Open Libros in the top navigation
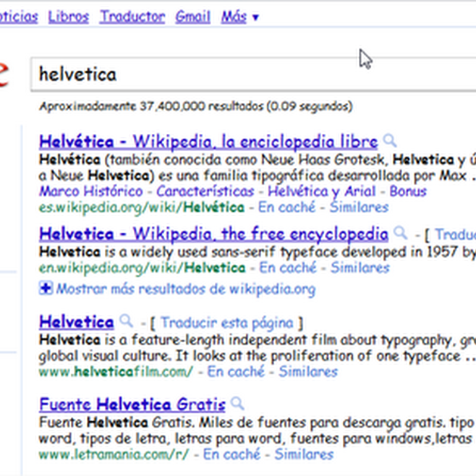 tap(68, 17)
